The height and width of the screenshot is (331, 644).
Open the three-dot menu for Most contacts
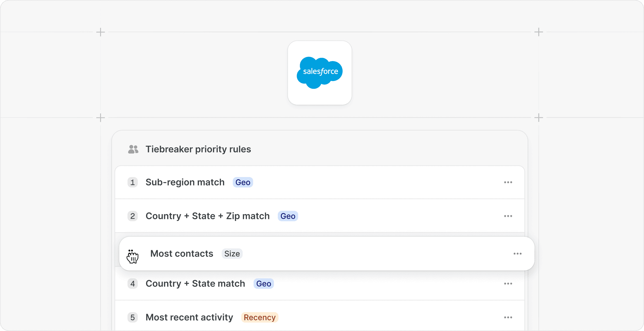pyautogui.click(x=518, y=254)
